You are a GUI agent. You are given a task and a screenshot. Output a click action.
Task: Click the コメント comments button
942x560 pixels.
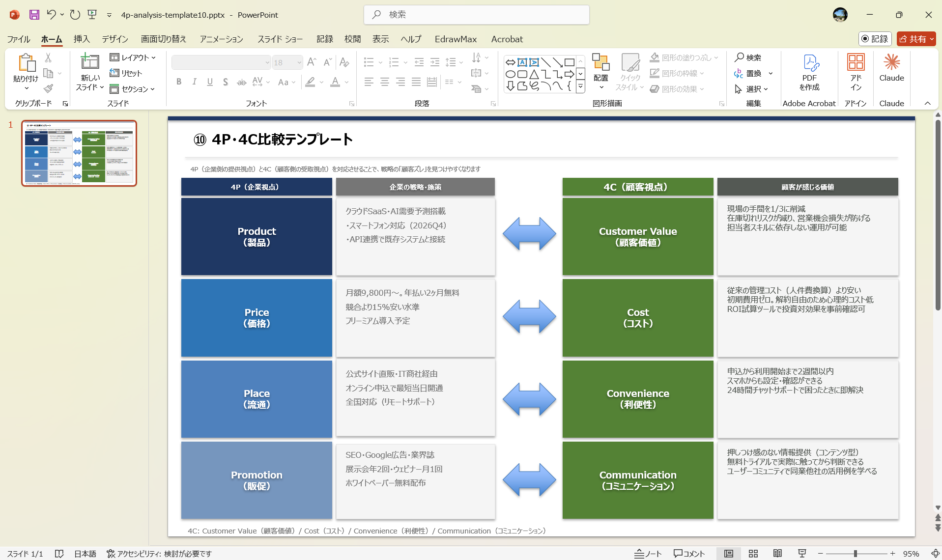point(689,554)
